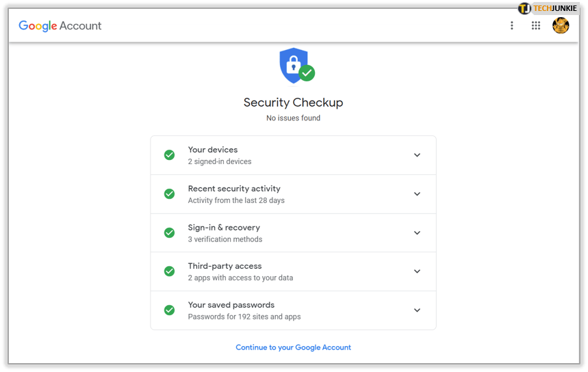The image size is (588, 372).
Task: Click the profile avatar picture
Action: [x=561, y=26]
